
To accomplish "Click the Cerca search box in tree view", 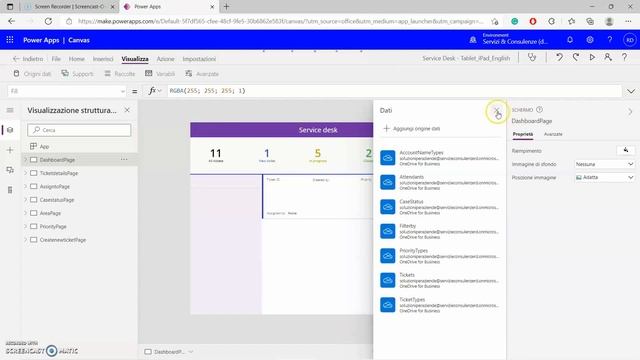I will (79, 130).
